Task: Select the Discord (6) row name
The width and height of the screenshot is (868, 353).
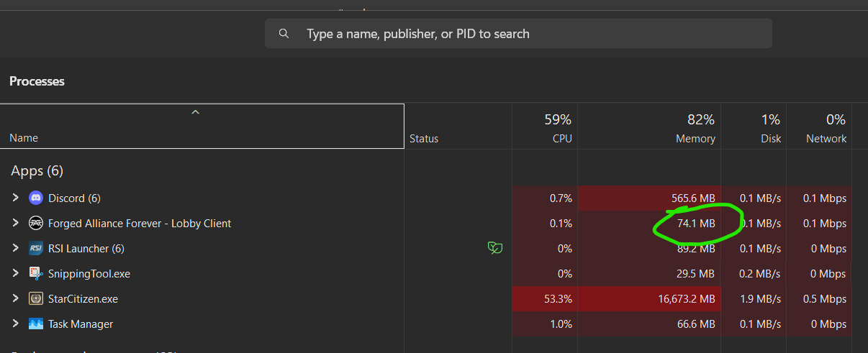Action: click(x=74, y=198)
